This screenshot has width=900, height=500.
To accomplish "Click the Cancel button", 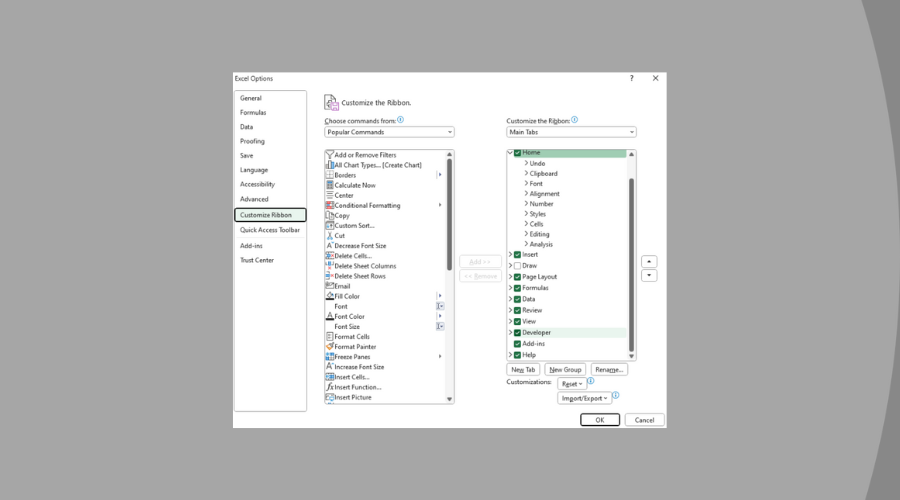I will (x=644, y=420).
